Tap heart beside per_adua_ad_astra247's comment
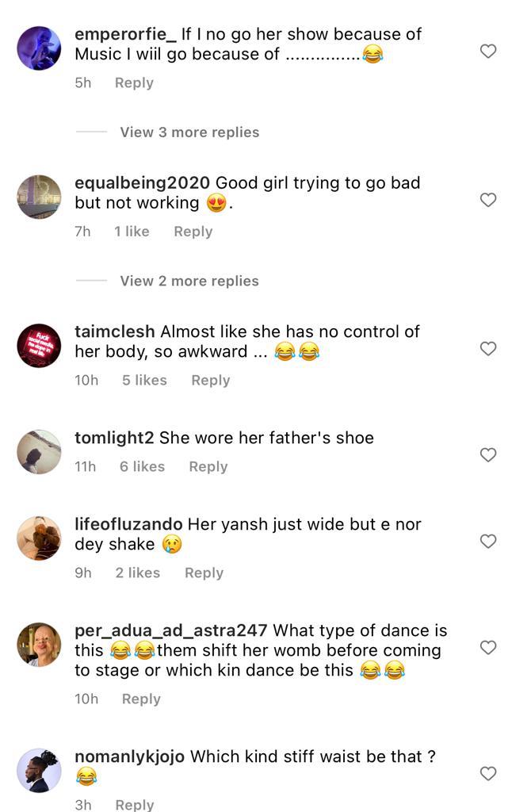This screenshot has height=812, width=531. [x=489, y=648]
